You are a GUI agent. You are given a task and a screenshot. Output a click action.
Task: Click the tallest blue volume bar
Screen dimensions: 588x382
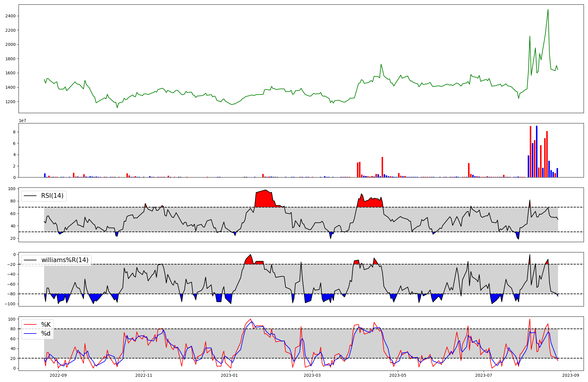click(x=537, y=151)
